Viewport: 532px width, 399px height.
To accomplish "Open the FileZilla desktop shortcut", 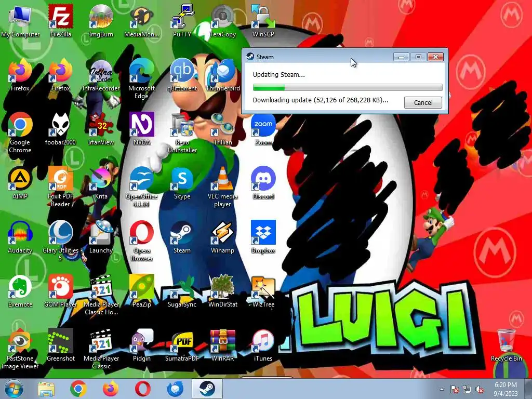I will 60,20.
